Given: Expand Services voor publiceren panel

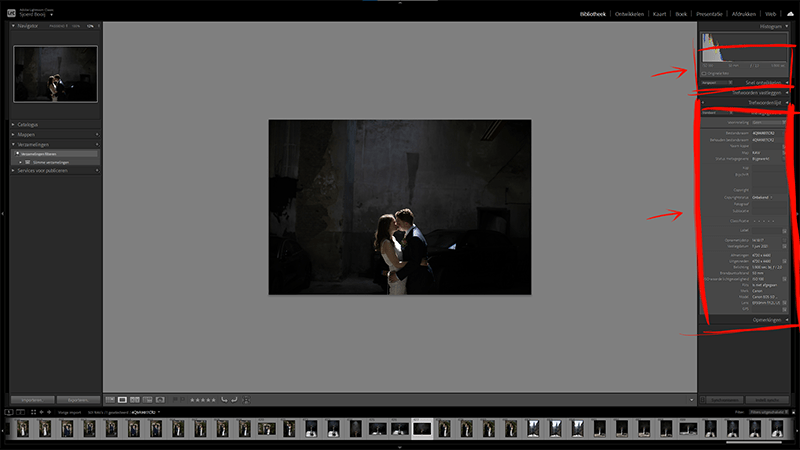Looking at the screenshot, I should pos(13,170).
